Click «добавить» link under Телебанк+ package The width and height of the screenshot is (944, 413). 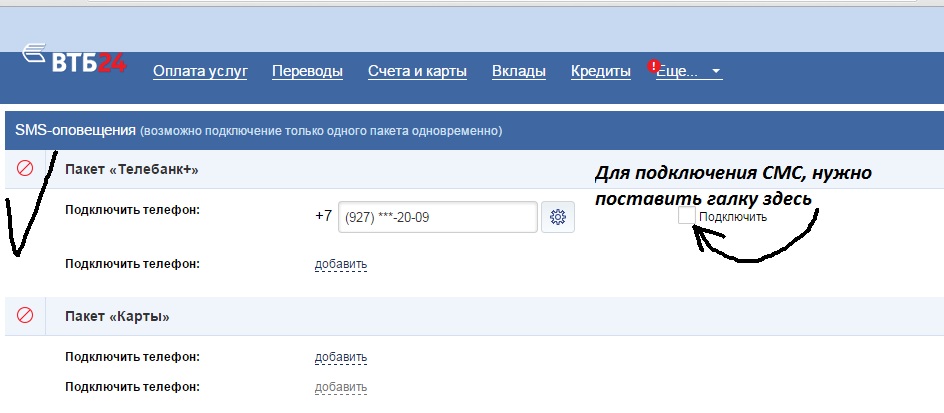[341, 264]
